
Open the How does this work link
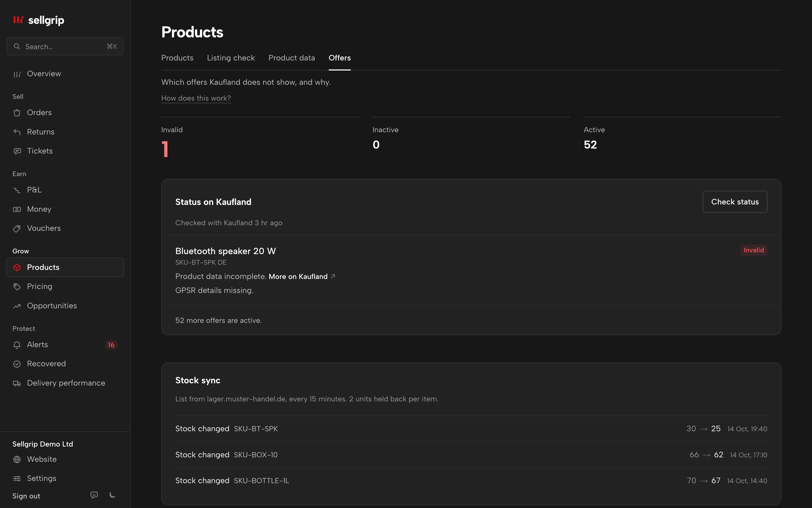[196, 98]
